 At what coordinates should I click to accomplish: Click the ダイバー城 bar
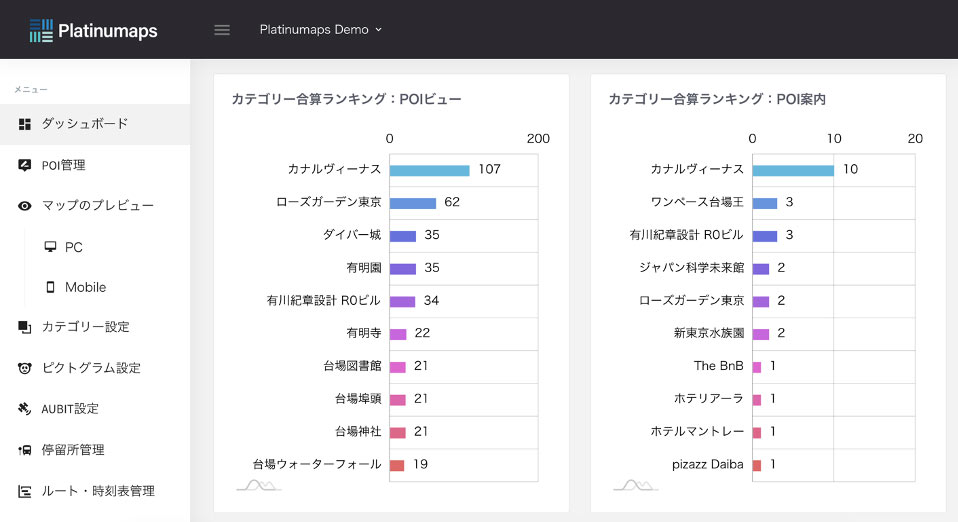[x=403, y=236]
